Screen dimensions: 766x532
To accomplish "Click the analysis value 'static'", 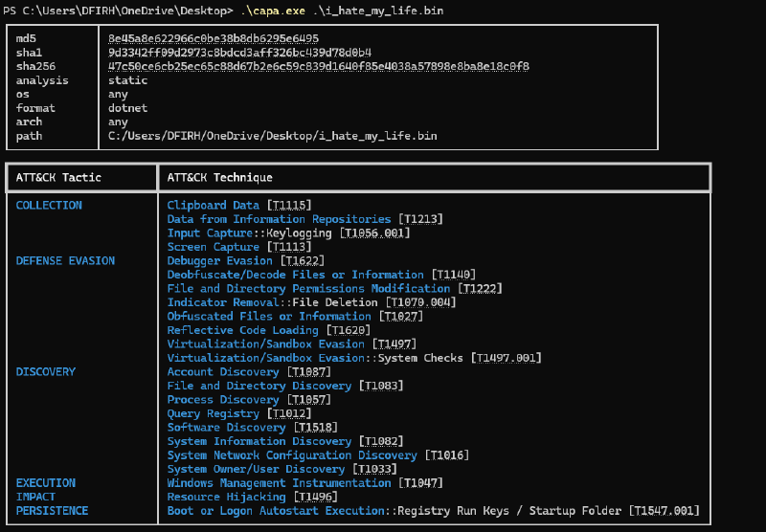I will 127,80.
